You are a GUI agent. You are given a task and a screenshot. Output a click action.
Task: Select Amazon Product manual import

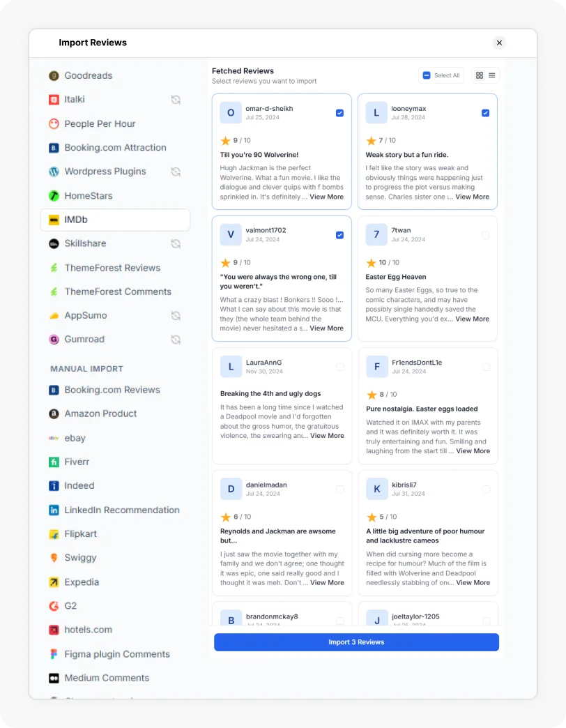click(100, 414)
